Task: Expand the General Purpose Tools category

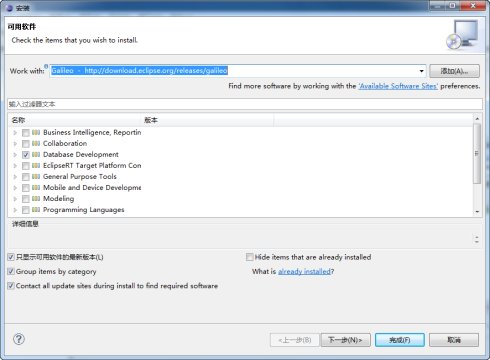Action: pos(15,177)
